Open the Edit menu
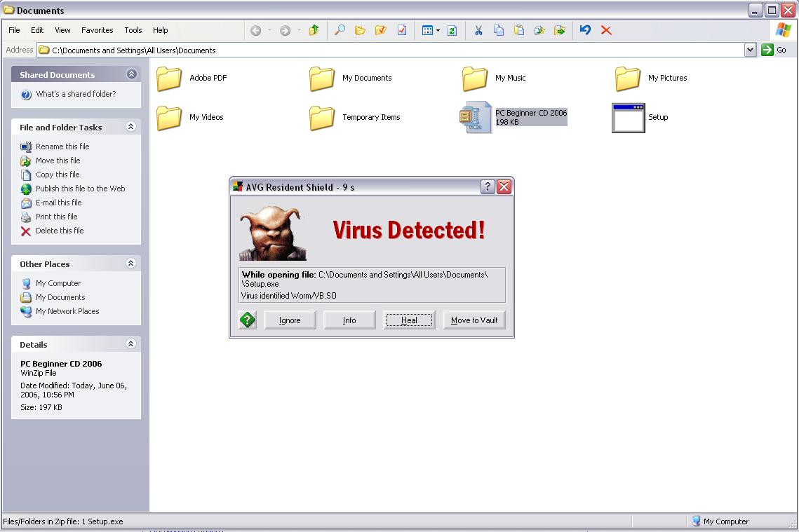The image size is (799, 532). coord(37,30)
